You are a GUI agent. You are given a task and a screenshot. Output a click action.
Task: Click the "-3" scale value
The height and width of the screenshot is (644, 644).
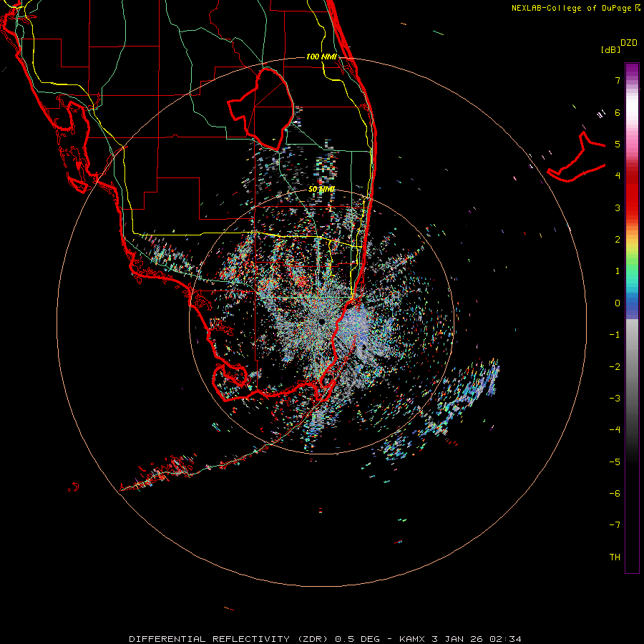tap(615, 398)
